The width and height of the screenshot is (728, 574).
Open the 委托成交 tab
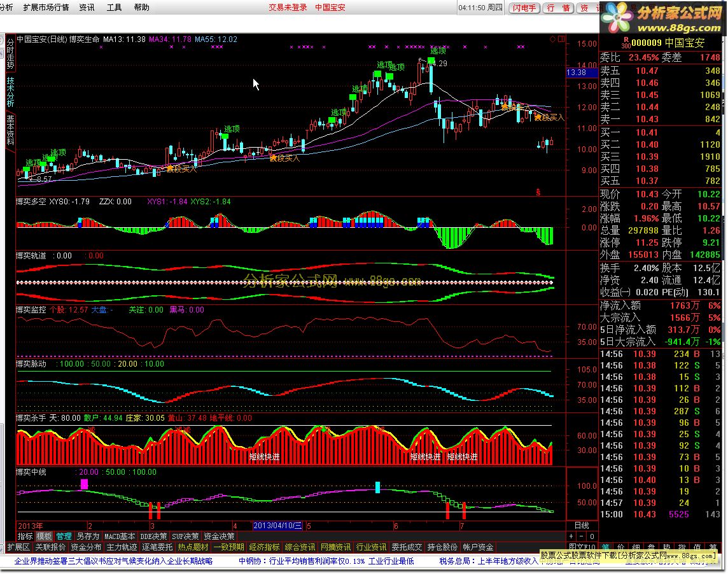click(x=407, y=547)
